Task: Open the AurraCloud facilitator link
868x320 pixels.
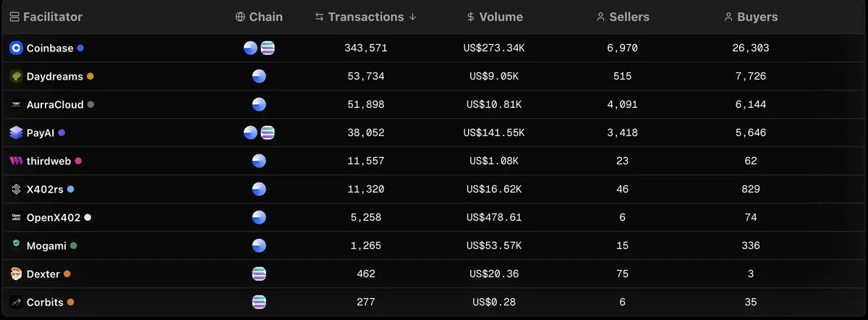Action: [x=55, y=104]
